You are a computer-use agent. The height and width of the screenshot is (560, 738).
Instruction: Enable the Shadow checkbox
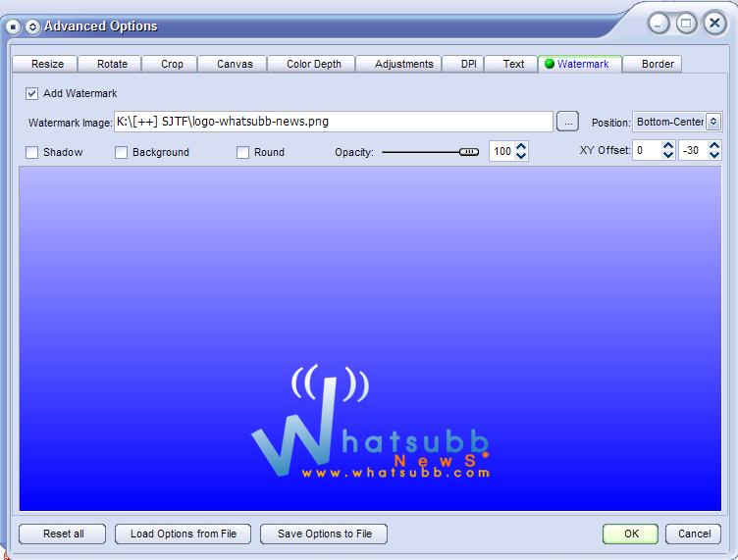point(31,152)
